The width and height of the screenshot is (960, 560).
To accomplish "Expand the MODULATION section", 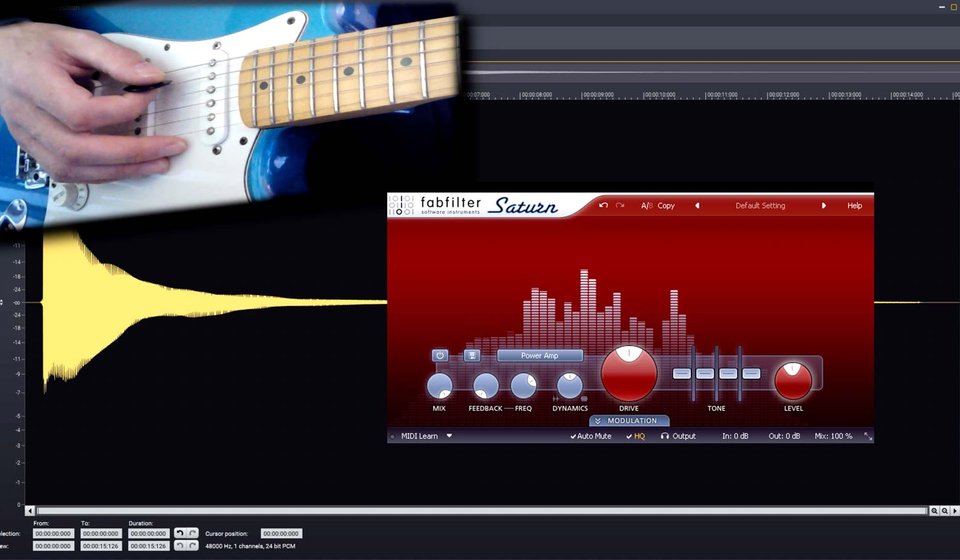I will click(629, 421).
